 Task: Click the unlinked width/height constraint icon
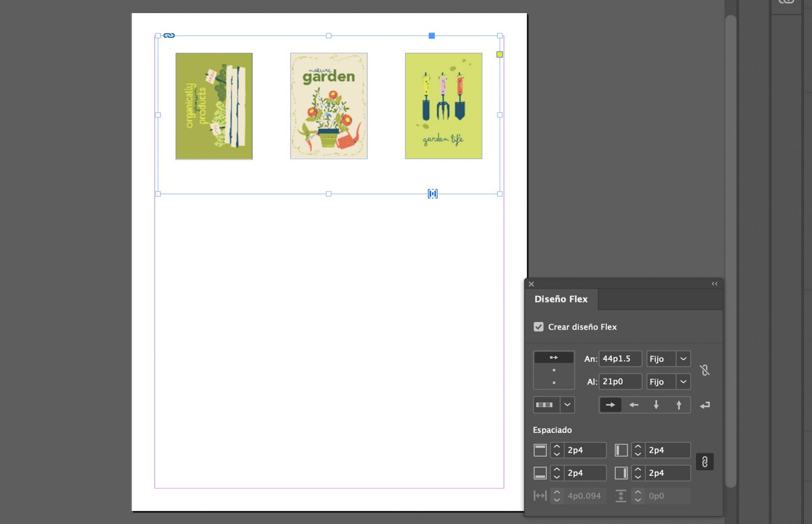point(705,370)
